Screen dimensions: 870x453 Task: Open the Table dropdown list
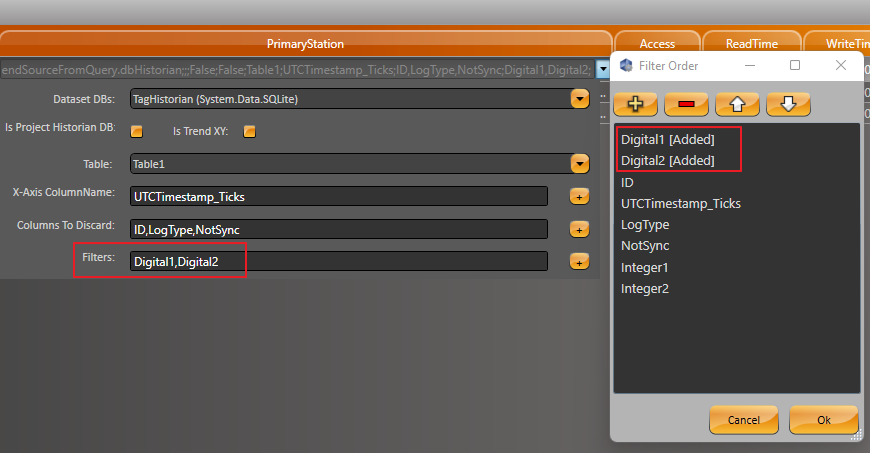(579, 163)
